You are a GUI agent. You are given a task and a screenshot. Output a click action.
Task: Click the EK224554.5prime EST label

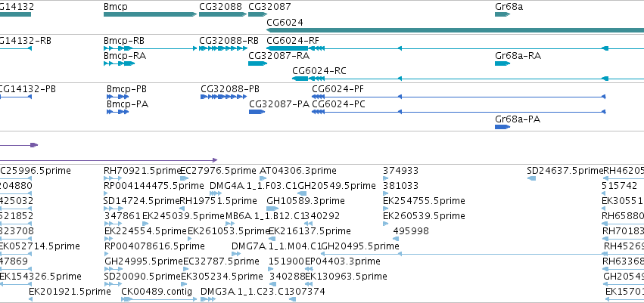[x=145, y=231]
